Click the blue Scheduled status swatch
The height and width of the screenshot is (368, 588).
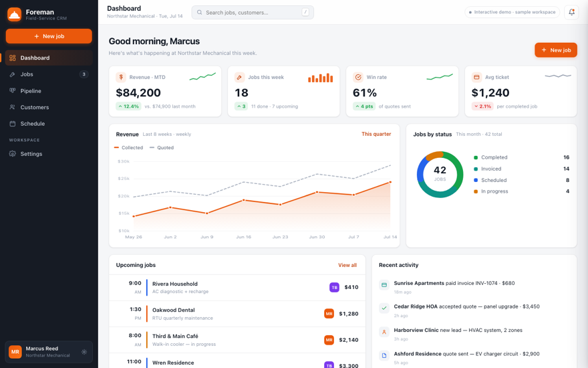pos(476,180)
